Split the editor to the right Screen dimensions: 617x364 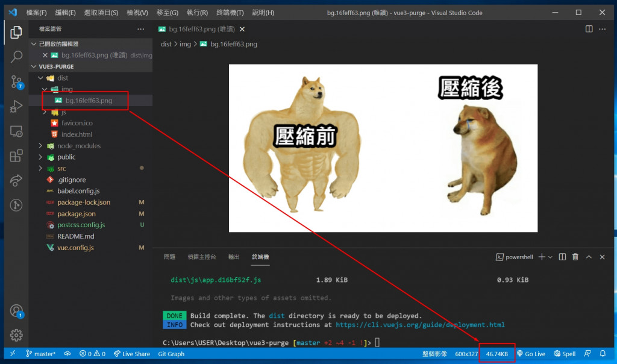point(589,29)
